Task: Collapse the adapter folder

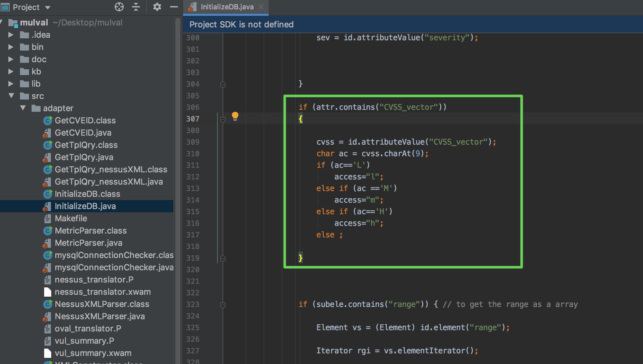Action: pos(23,108)
